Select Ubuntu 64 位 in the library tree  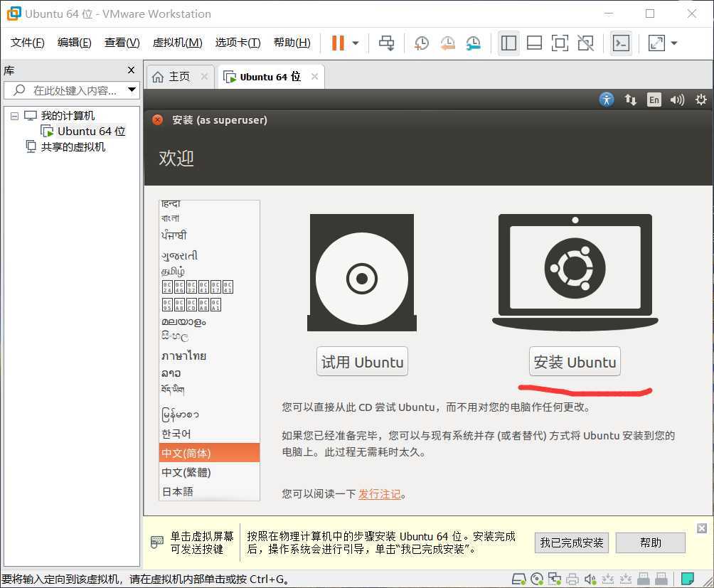coord(91,131)
